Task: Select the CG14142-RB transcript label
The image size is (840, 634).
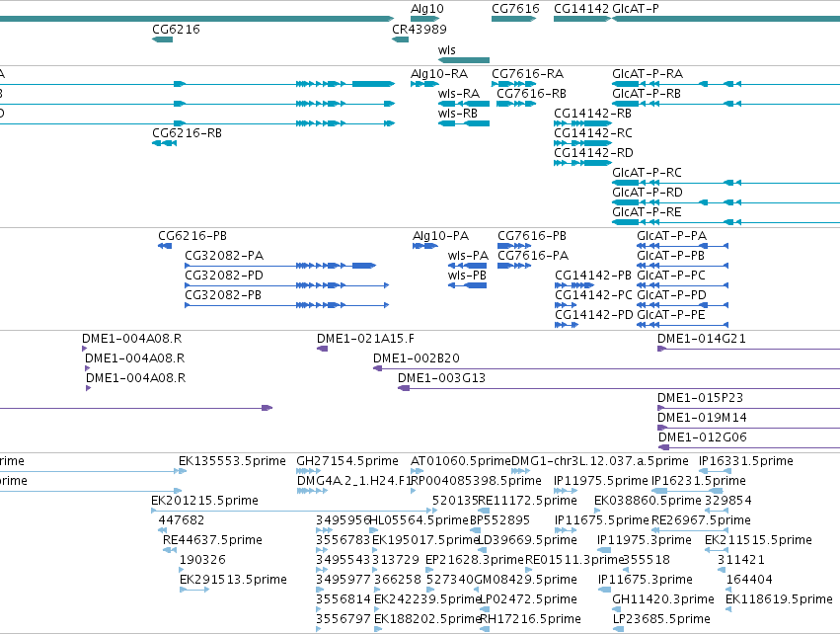Action: click(592, 114)
